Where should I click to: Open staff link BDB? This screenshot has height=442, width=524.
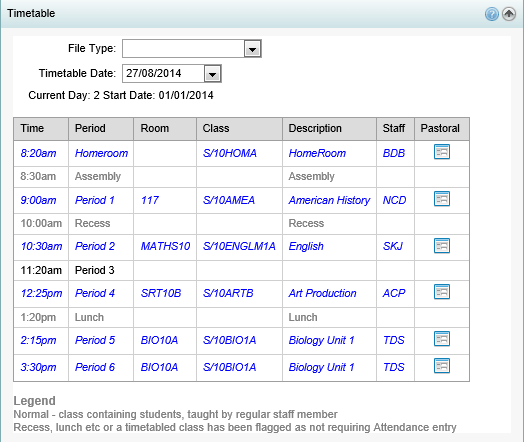coord(394,153)
